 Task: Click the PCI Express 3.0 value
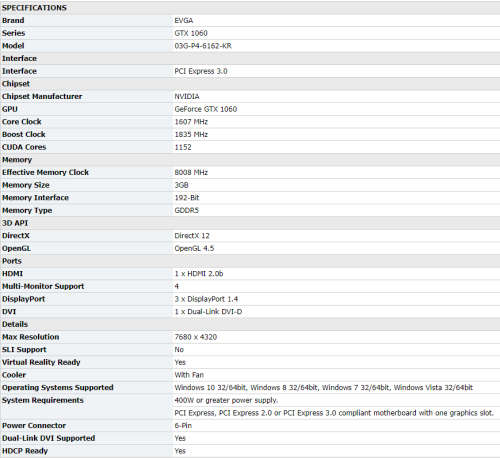coord(201,71)
